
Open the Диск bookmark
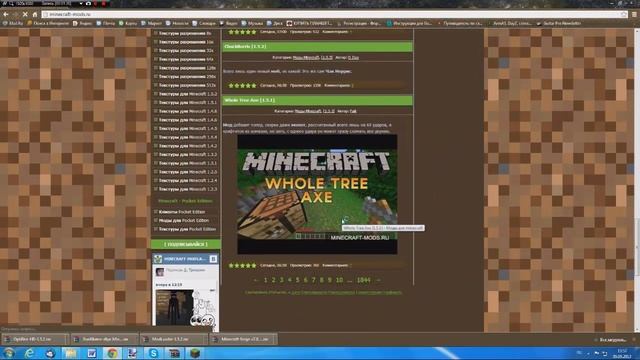[x=275, y=23]
